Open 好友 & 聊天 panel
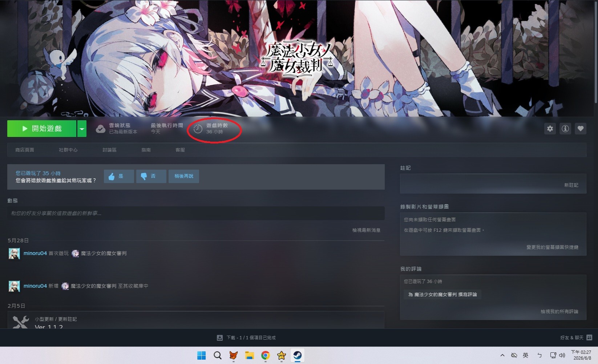The width and height of the screenshot is (598, 364). (x=571, y=338)
